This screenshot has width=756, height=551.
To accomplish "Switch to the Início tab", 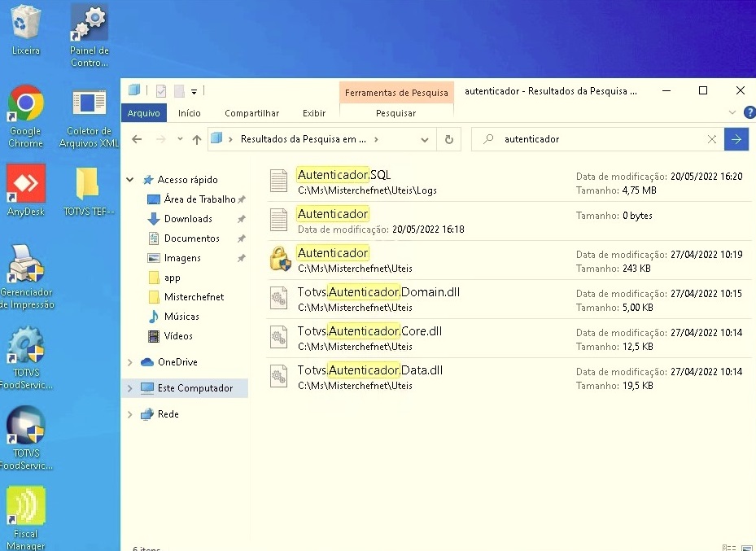I will click(190, 113).
